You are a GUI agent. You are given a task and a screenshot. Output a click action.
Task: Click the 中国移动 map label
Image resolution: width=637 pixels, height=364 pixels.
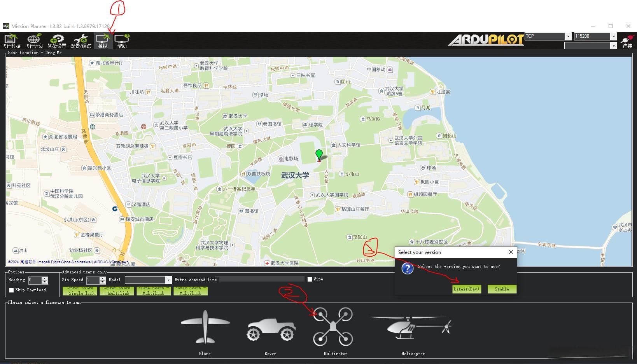pyautogui.click(x=376, y=70)
